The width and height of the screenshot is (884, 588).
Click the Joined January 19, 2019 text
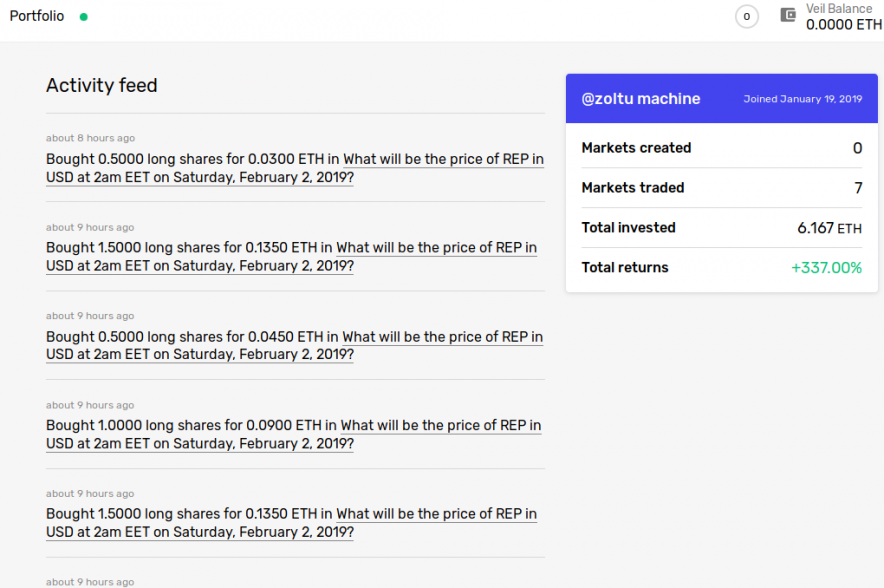click(802, 99)
